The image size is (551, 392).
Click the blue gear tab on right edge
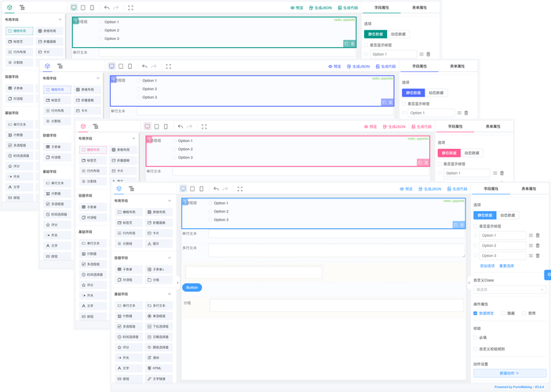pos(548,274)
